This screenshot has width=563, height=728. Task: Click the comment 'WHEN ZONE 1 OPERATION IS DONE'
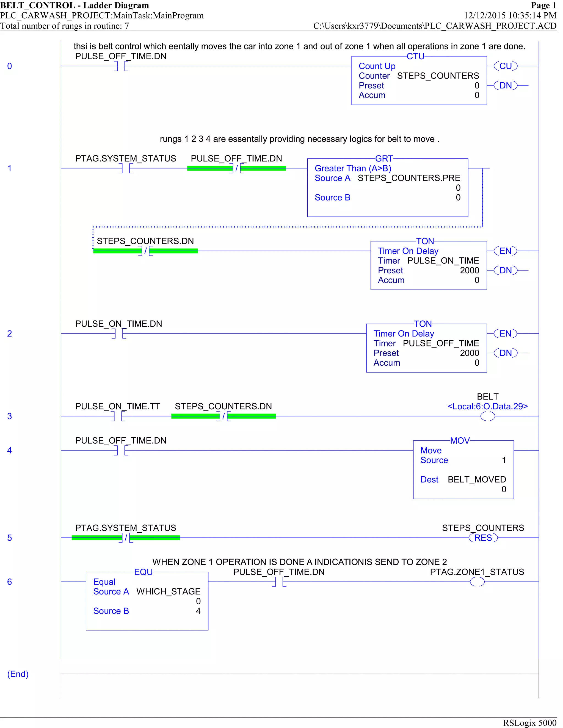(300, 562)
